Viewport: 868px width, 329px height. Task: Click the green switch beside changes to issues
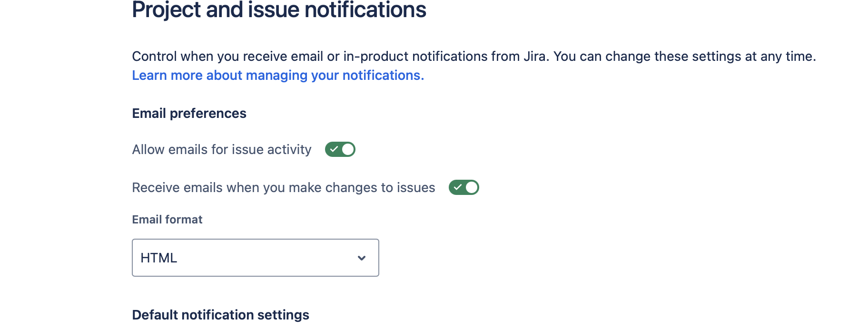[x=464, y=187]
